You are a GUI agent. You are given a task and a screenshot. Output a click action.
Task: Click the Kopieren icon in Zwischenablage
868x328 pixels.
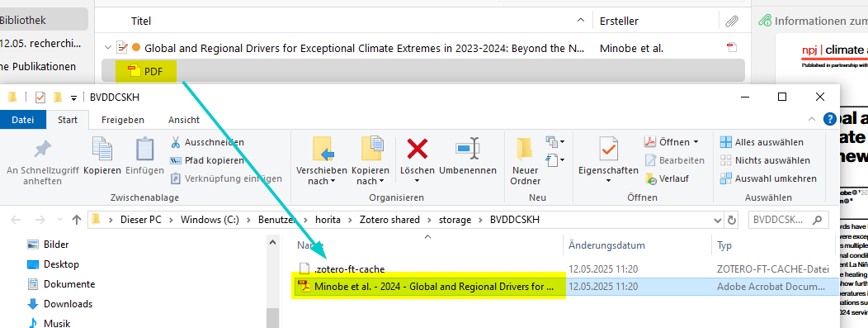click(101, 149)
